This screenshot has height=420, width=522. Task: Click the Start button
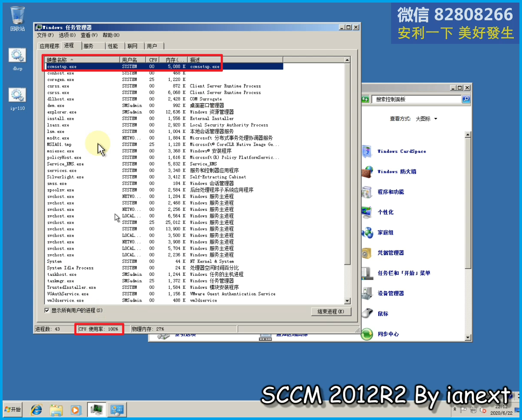12,409
